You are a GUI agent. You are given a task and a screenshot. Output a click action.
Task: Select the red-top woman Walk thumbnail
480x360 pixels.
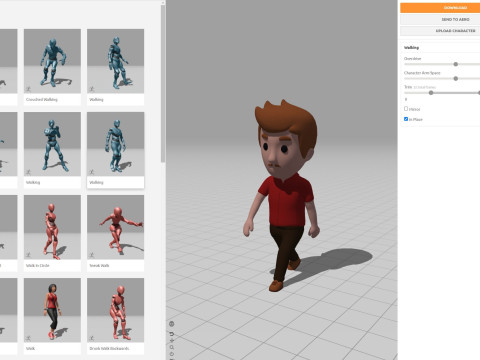52,310
